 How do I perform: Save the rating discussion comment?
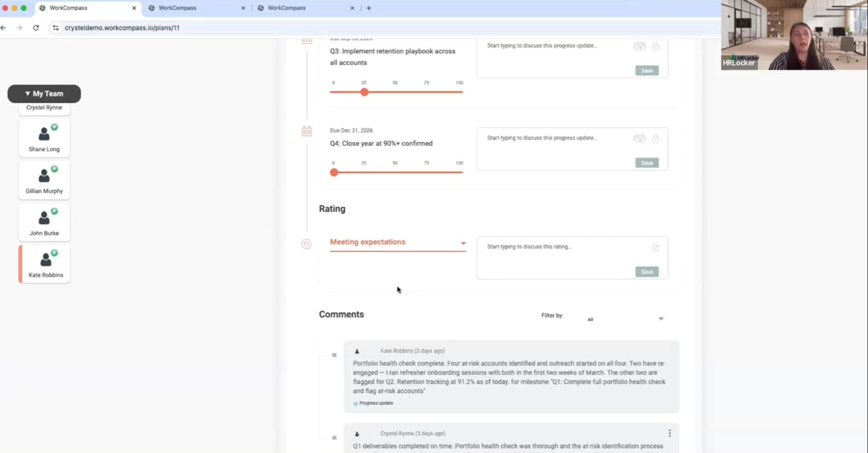point(647,272)
